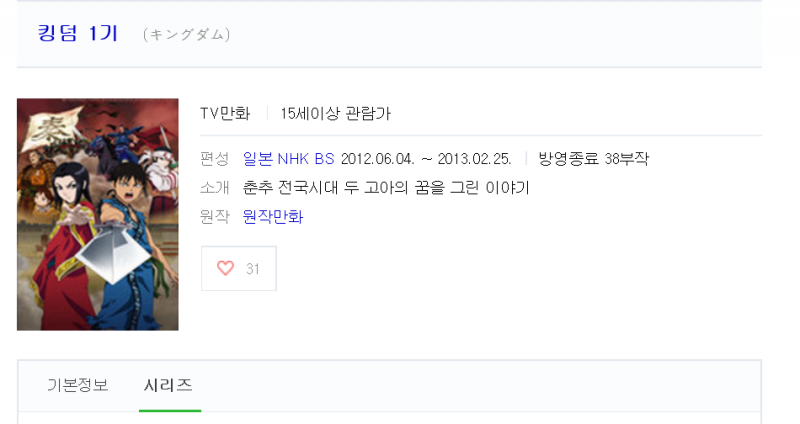Click the green underline below 시리즈
800x424 pixels.
click(168, 409)
